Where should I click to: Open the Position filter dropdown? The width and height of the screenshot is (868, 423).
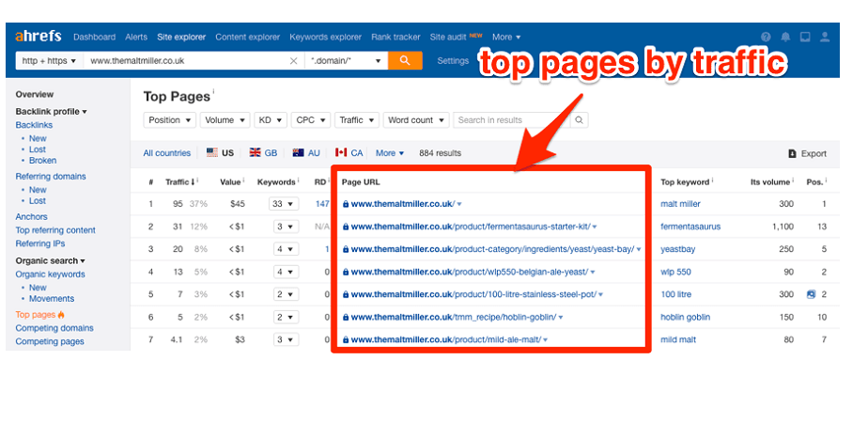click(169, 120)
